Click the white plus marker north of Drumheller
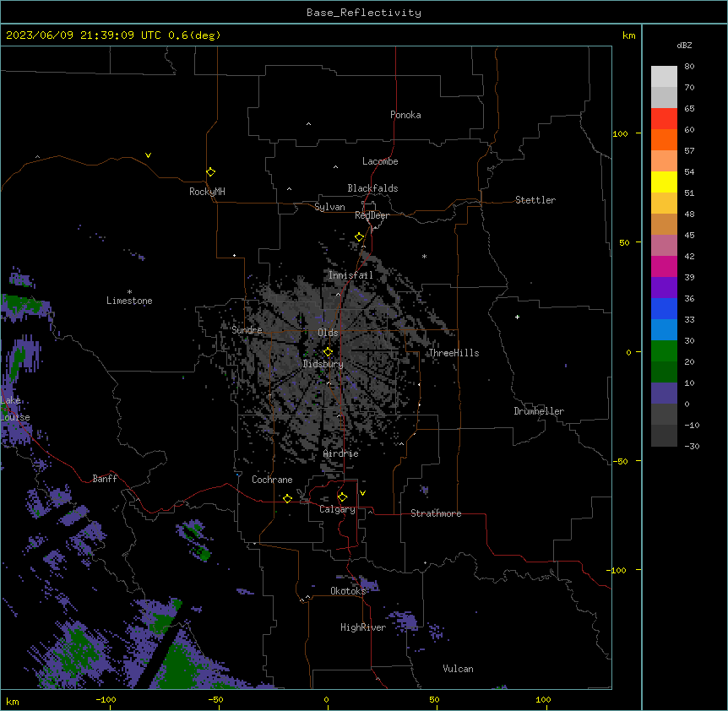The width and height of the screenshot is (728, 711). pyautogui.click(x=517, y=317)
